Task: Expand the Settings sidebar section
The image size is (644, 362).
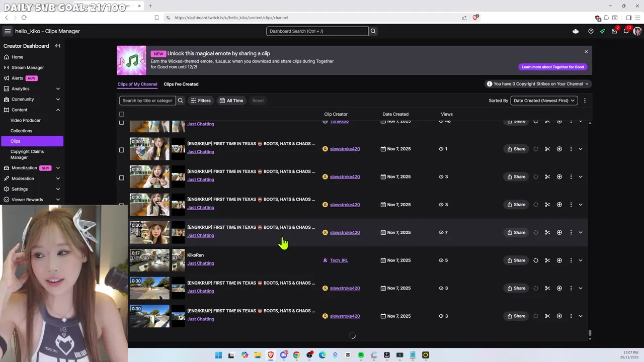Action: (57, 189)
